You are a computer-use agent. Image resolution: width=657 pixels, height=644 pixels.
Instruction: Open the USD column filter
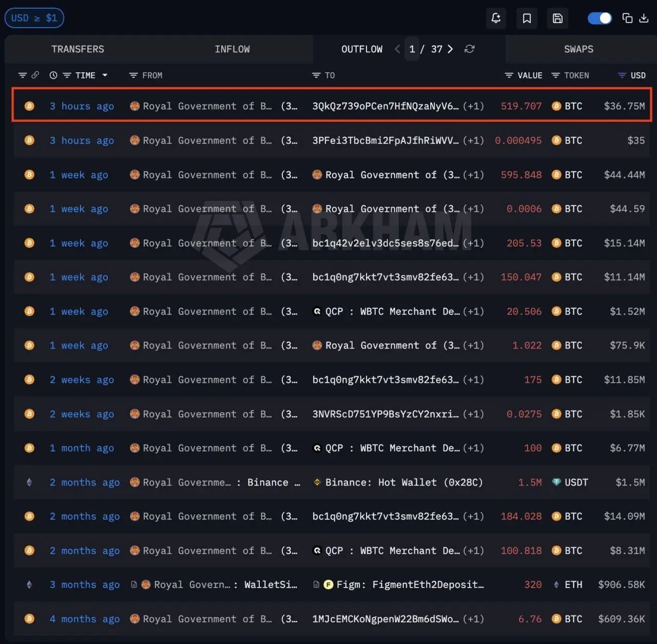(x=622, y=75)
